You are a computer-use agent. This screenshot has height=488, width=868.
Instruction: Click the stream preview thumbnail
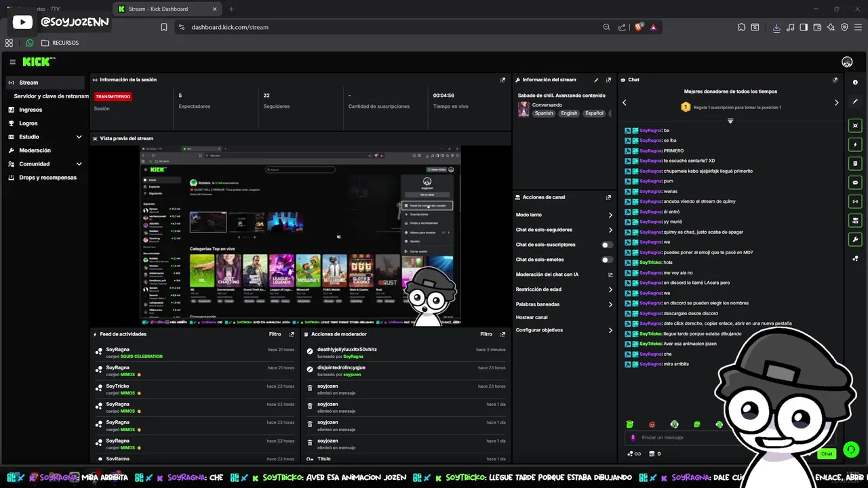300,236
